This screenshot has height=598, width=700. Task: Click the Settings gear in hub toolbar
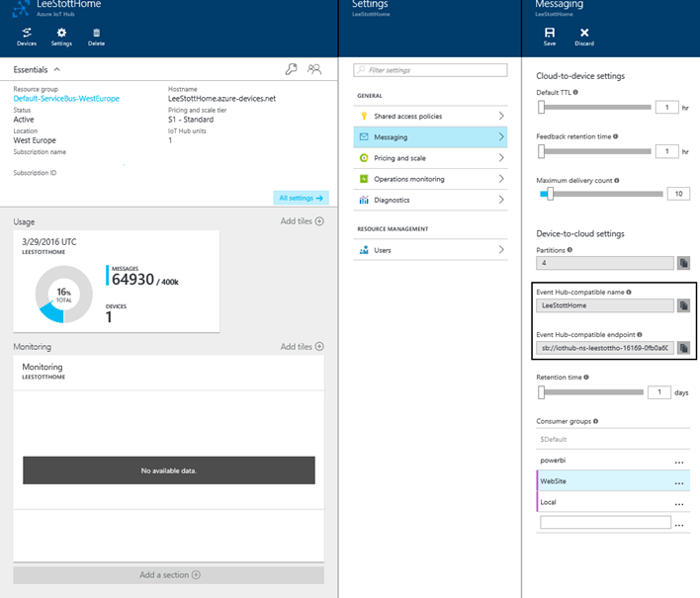61,37
